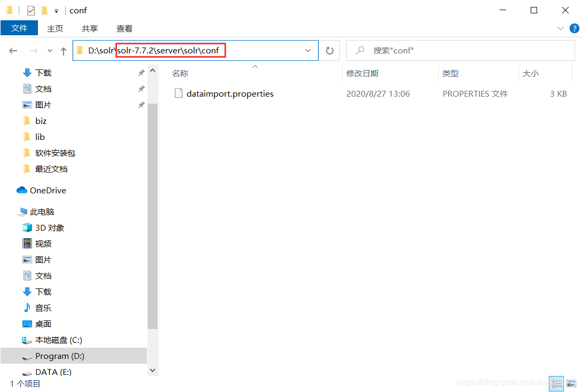Maximize the conf window
Screen dimensions: 582x392
(534, 10)
